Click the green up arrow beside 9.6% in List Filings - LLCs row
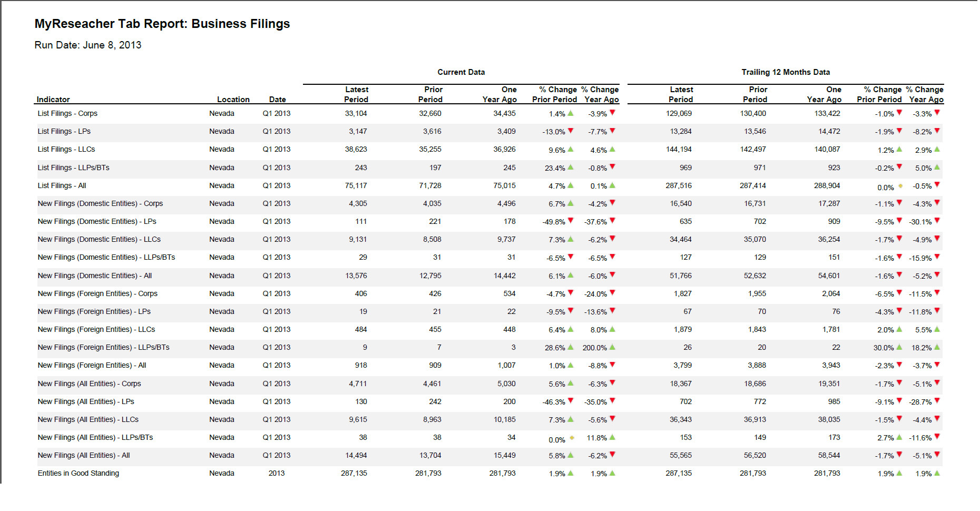 [570, 149]
